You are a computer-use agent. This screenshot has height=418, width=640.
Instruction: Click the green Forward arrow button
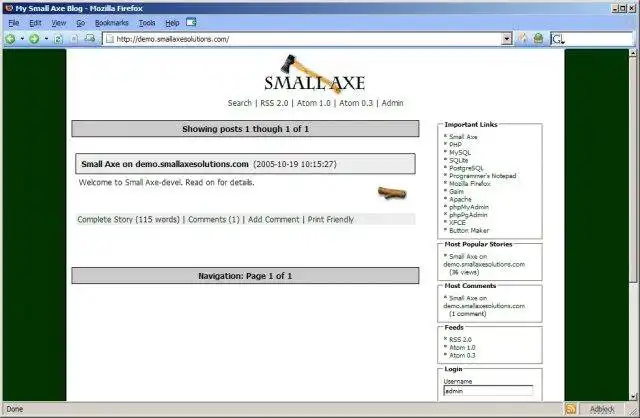[34, 39]
